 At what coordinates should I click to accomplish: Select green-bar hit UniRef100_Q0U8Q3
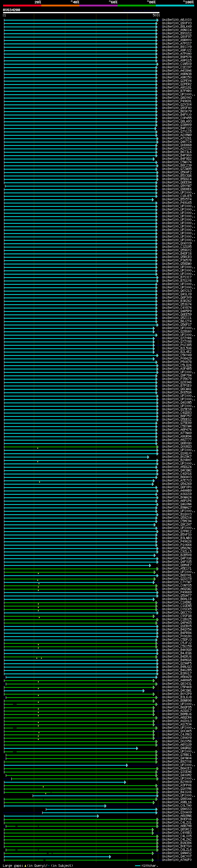pyautogui.click(x=176, y=447)
